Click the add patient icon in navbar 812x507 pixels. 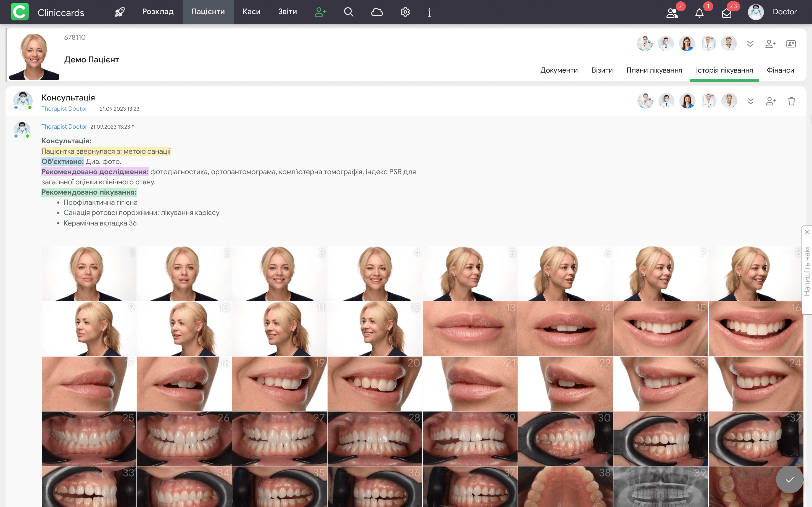coord(320,12)
